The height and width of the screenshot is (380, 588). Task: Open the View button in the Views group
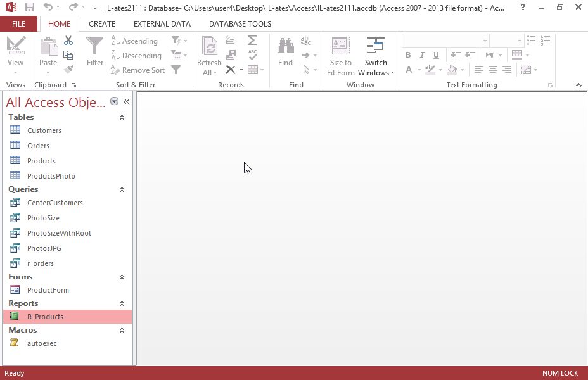tap(15, 55)
